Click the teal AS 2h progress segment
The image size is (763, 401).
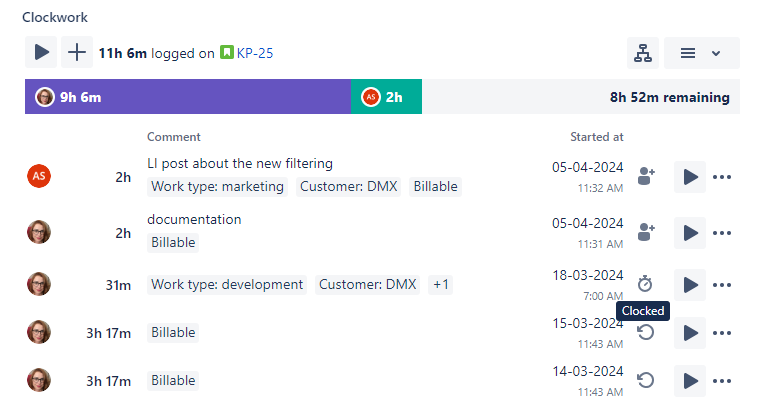386,97
